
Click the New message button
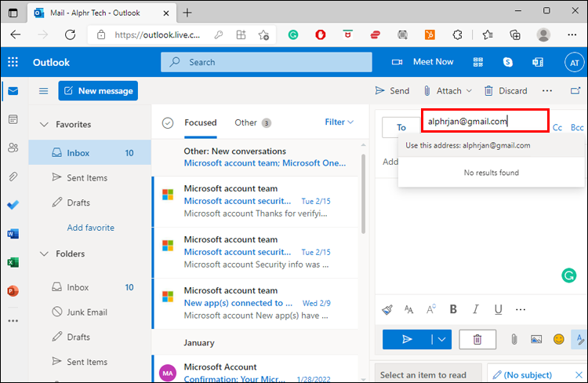click(98, 91)
